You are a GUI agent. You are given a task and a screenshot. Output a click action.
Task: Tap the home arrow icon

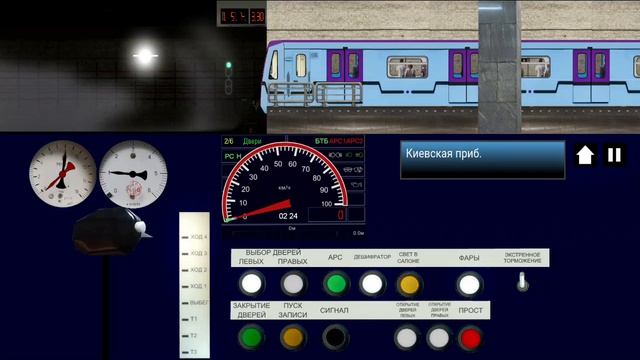click(584, 155)
